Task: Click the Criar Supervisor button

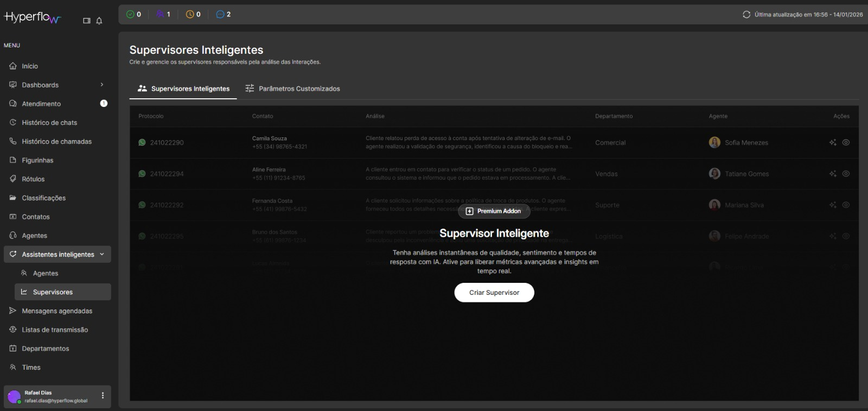Action: pos(494,293)
